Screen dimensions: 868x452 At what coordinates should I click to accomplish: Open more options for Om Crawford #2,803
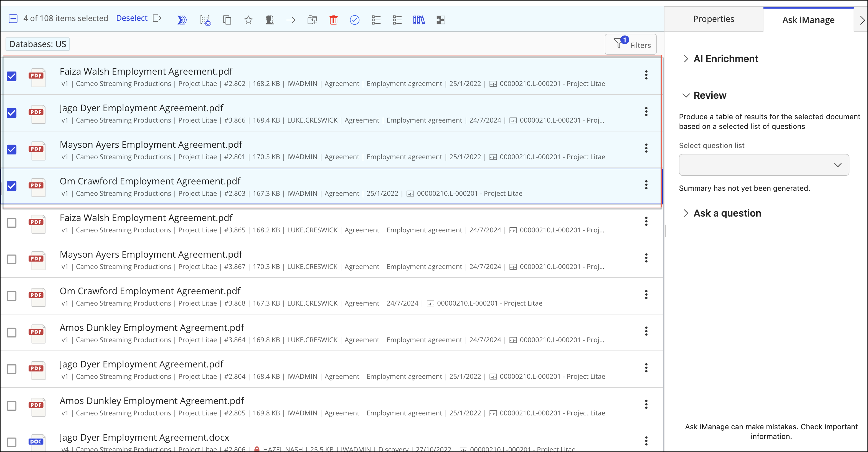(646, 185)
